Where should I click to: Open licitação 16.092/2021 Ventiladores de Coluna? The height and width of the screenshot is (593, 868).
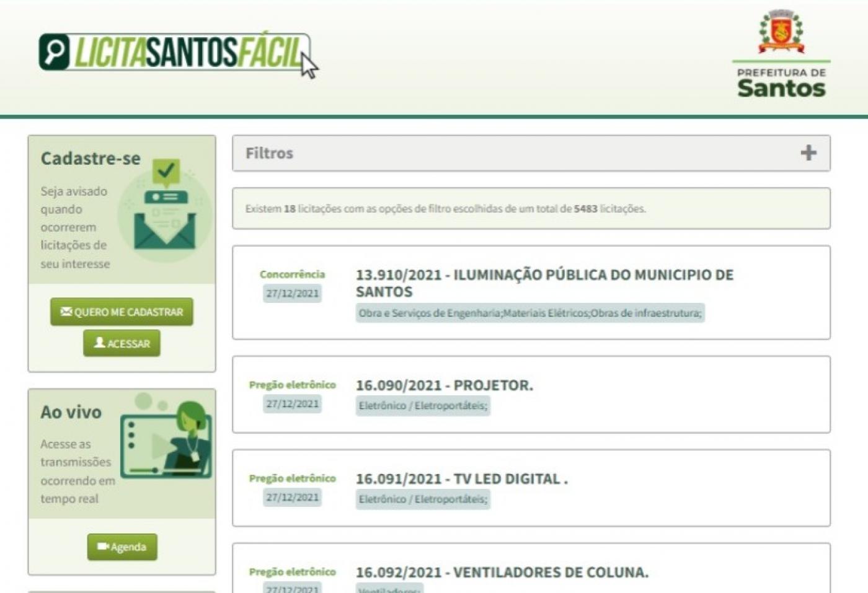click(502, 573)
